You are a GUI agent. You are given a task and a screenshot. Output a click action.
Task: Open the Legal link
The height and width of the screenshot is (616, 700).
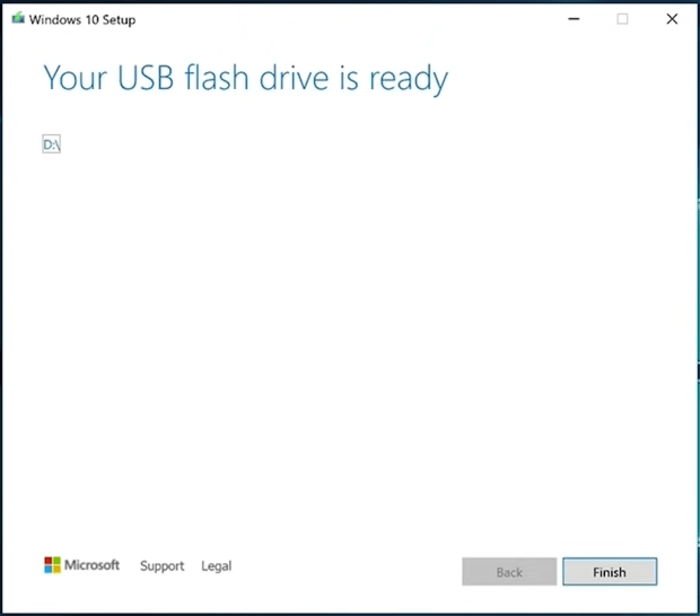coord(217,566)
